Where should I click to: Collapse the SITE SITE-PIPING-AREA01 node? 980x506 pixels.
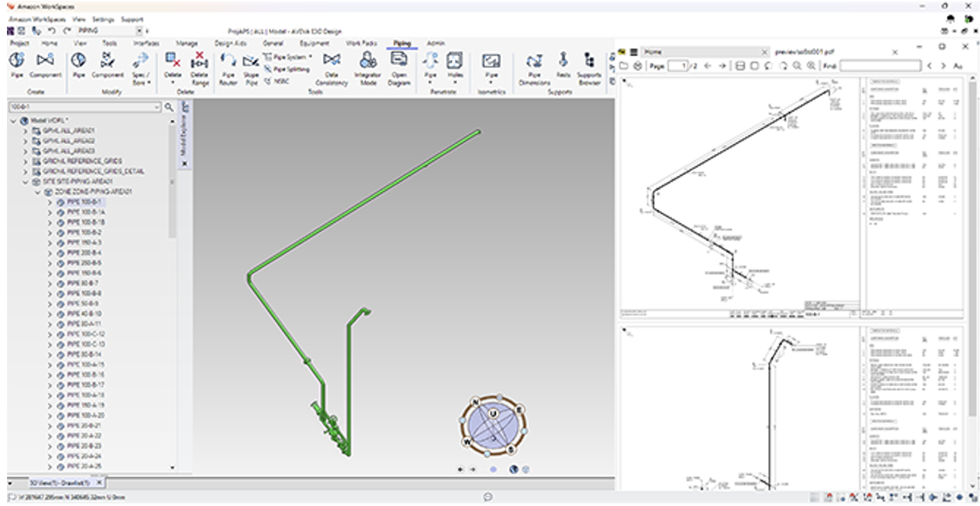[x=25, y=182]
